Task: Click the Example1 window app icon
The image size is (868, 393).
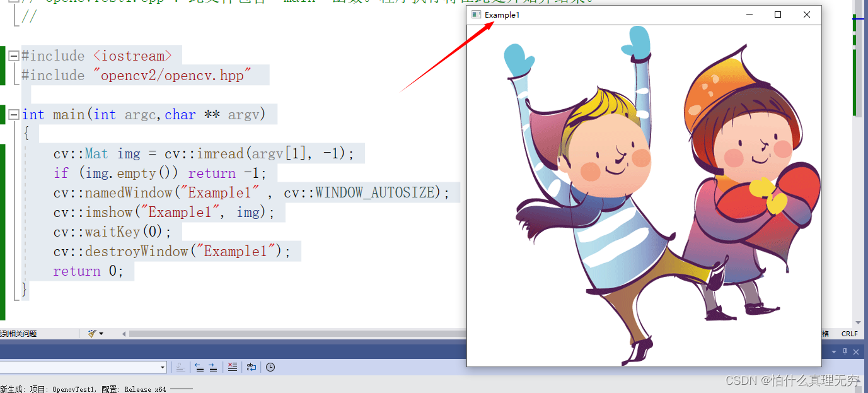Action: coord(476,15)
